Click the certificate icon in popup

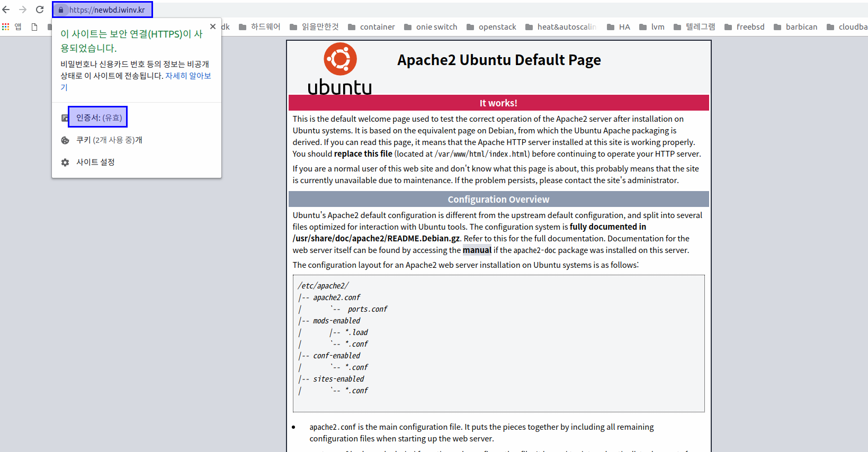pos(65,118)
